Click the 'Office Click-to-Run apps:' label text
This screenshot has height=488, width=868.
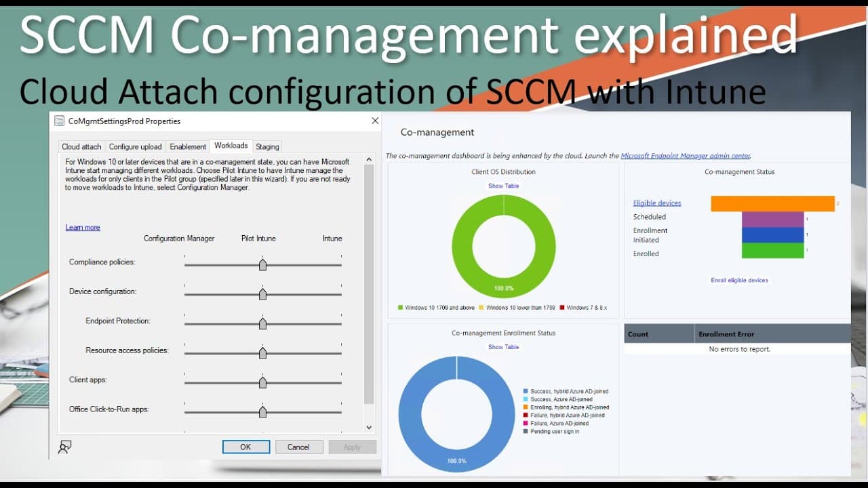pyautogui.click(x=109, y=409)
